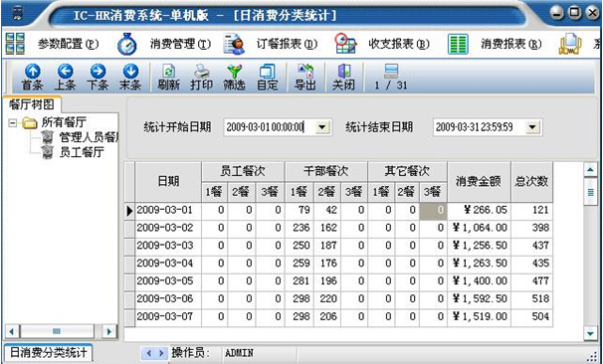Image resolution: width=603 pixels, height=364 pixels.
Task: Refresh the data with 刷新
Action: tap(168, 77)
